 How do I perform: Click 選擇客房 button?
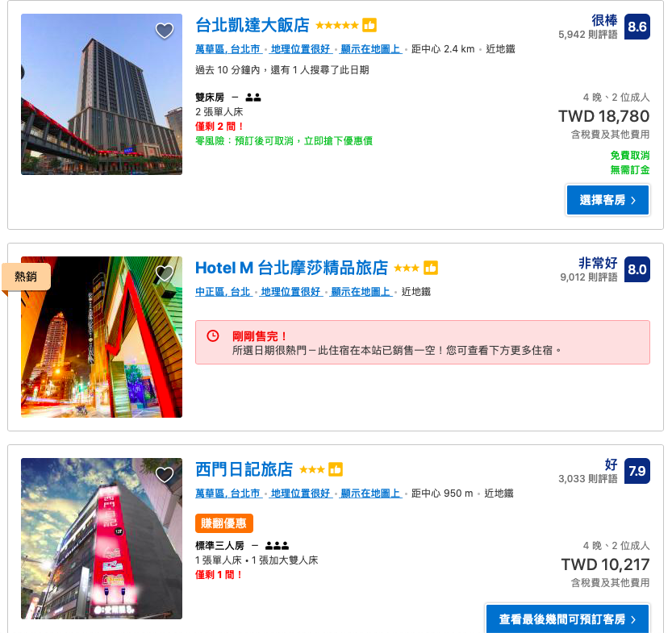coord(607,200)
